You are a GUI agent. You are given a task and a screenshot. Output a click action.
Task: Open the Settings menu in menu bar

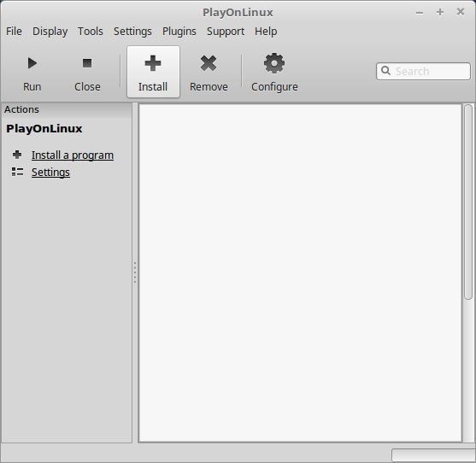[132, 32]
